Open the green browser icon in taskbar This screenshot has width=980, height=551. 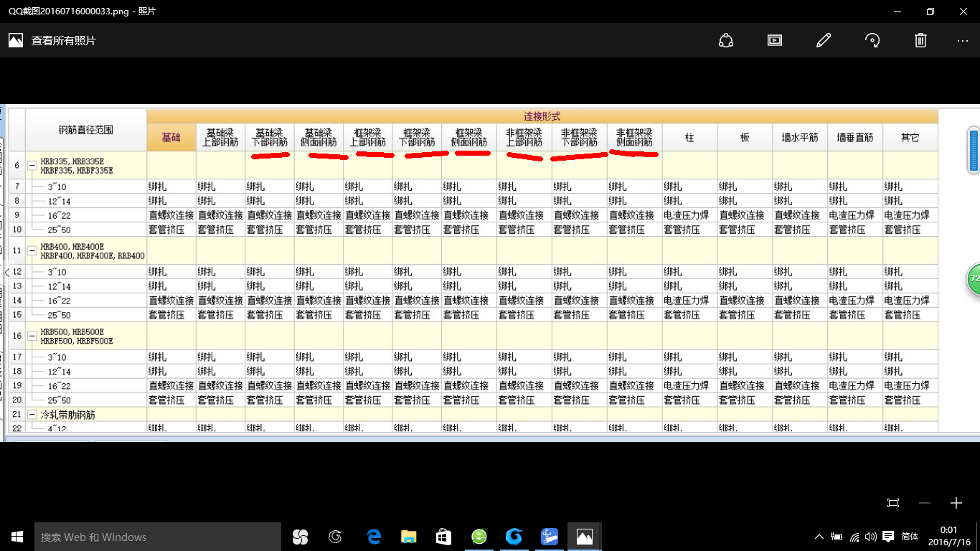point(479,537)
